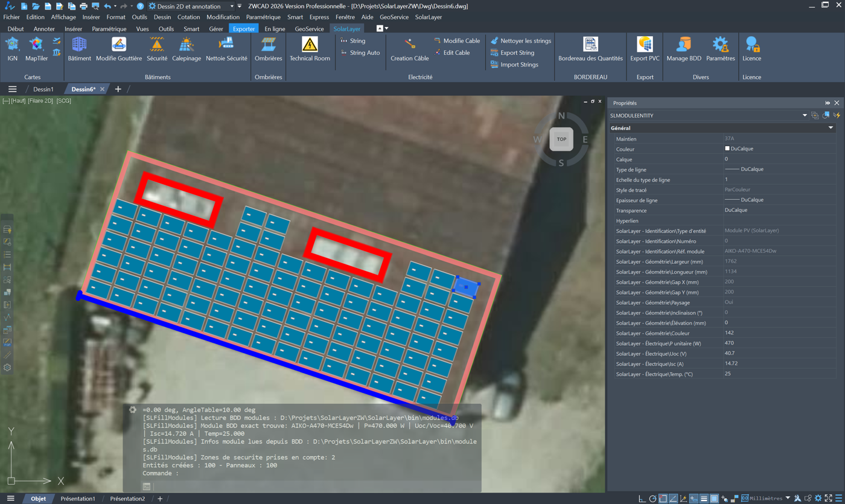Click Import Strings
This screenshot has height=504, width=845.
(x=514, y=65)
